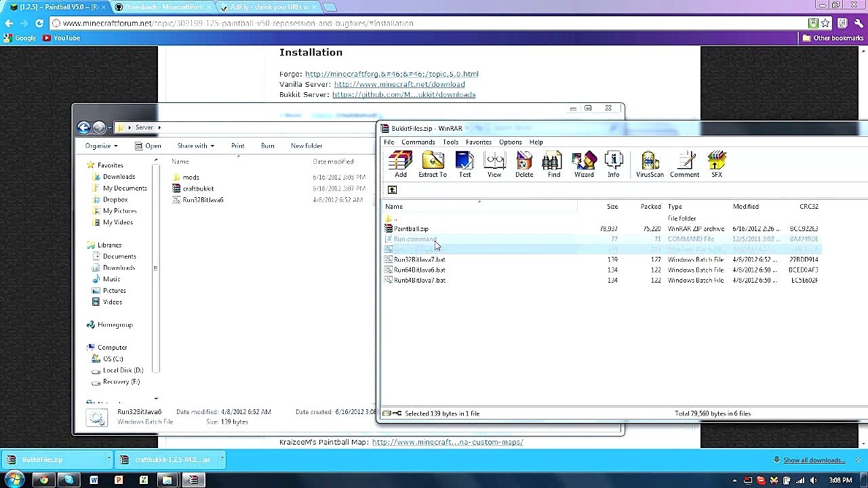This screenshot has width=868, height=488.
Task: Click the Skype taskbar icon
Action: coord(68,480)
